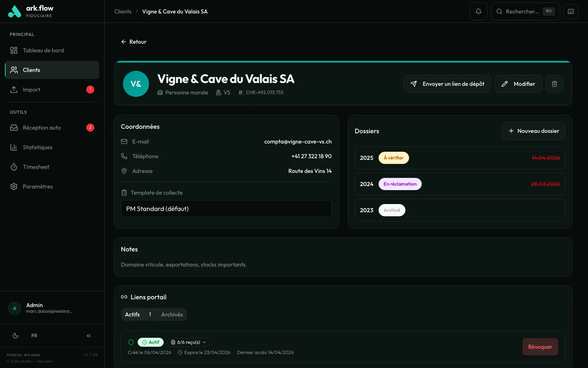Click the ark.flow logo icon

click(x=15, y=11)
